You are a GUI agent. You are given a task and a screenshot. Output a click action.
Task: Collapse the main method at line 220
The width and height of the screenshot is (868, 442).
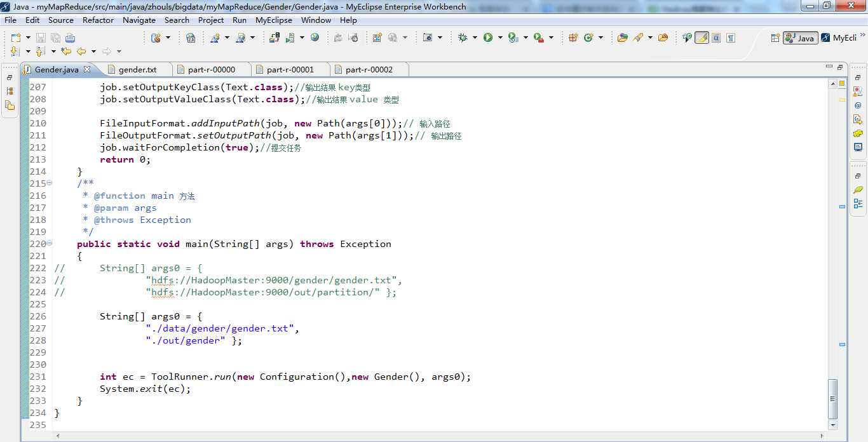coord(50,244)
